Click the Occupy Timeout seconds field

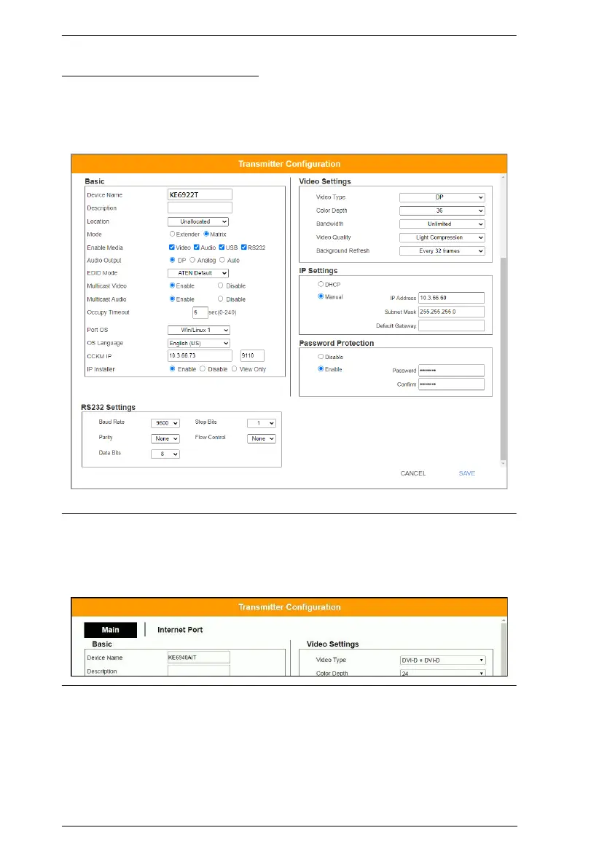coord(200,313)
